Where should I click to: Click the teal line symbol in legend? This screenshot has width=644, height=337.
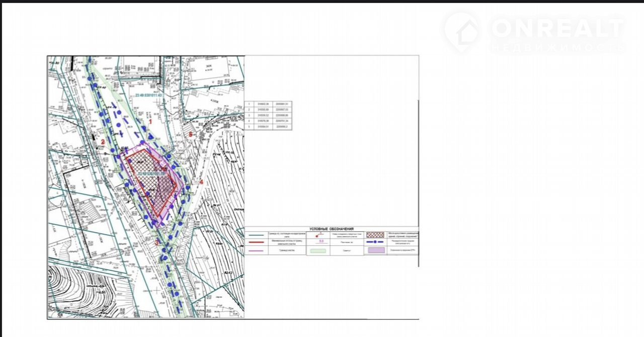256,235
